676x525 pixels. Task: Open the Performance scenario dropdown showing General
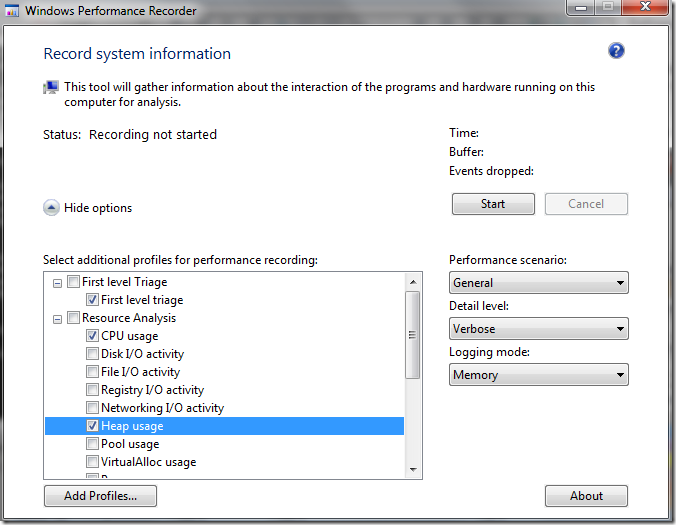[538, 283]
